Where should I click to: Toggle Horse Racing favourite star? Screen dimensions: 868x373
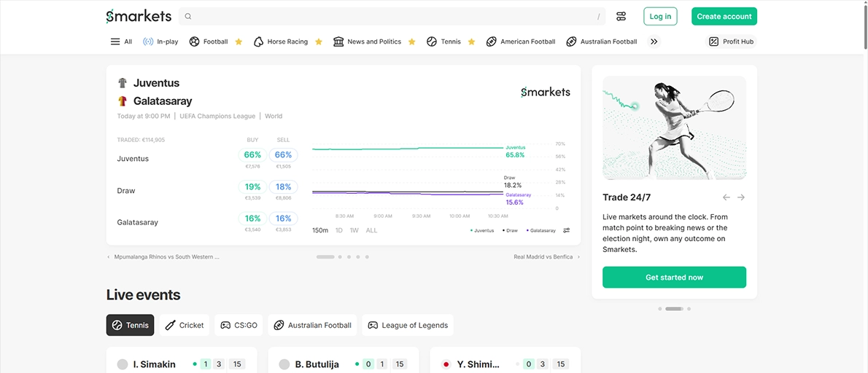(318, 42)
